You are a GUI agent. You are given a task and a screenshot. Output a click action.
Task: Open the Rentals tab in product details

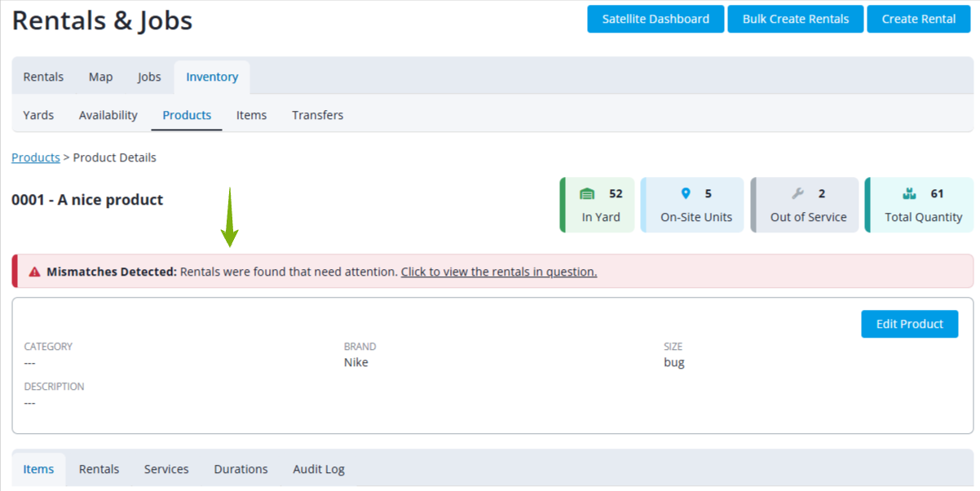[99, 469]
